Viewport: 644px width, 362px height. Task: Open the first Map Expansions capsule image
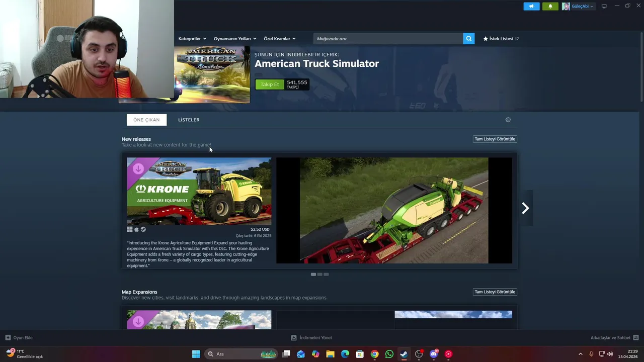[199, 320]
